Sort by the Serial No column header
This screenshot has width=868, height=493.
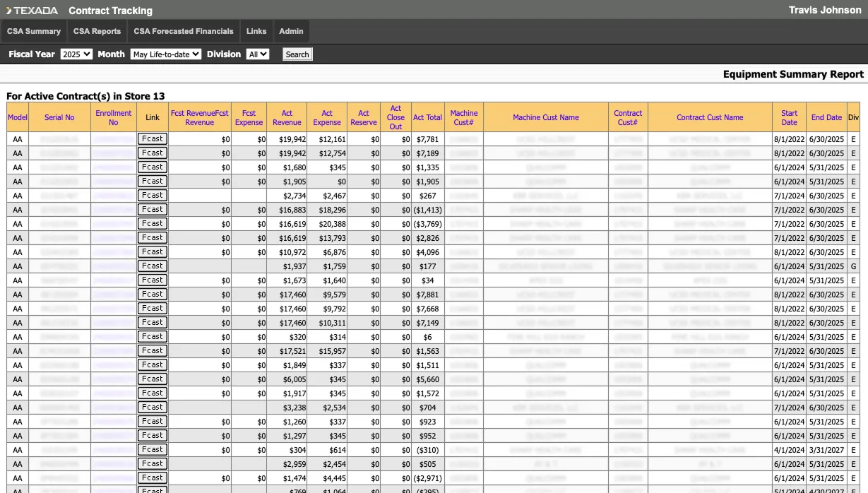59,118
